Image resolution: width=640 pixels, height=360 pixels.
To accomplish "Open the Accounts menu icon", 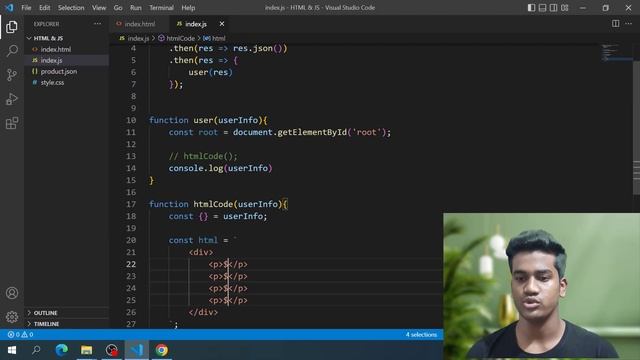I will [12, 293].
